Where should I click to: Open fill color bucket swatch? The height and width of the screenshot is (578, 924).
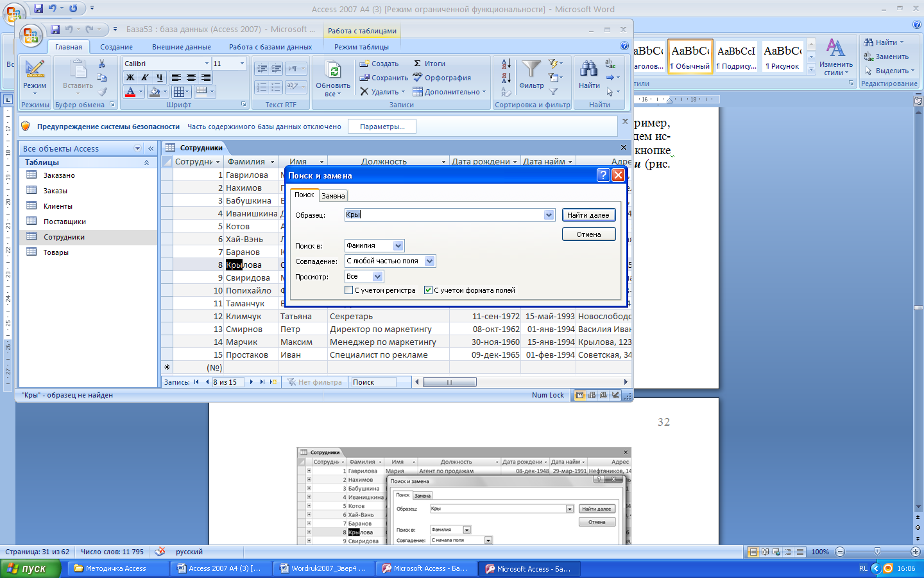pyautogui.click(x=154, y=92)
